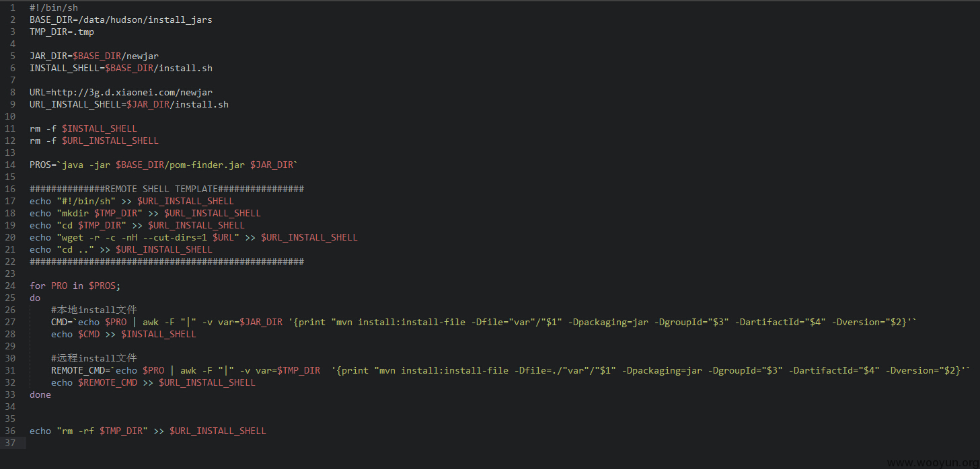Click on TMP_DIR=.tmp on line 3
The height and width of the screenshot is (469, 980).
62,32
